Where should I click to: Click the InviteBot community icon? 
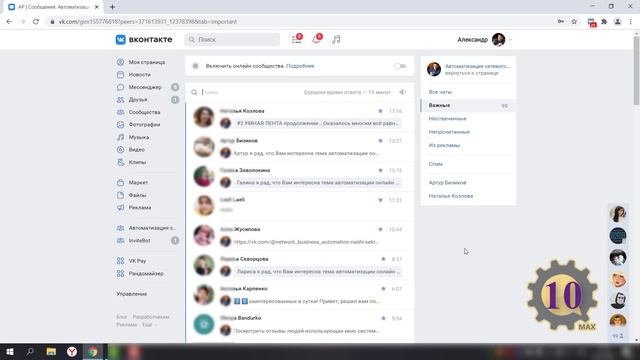click(x=120, y=240)
